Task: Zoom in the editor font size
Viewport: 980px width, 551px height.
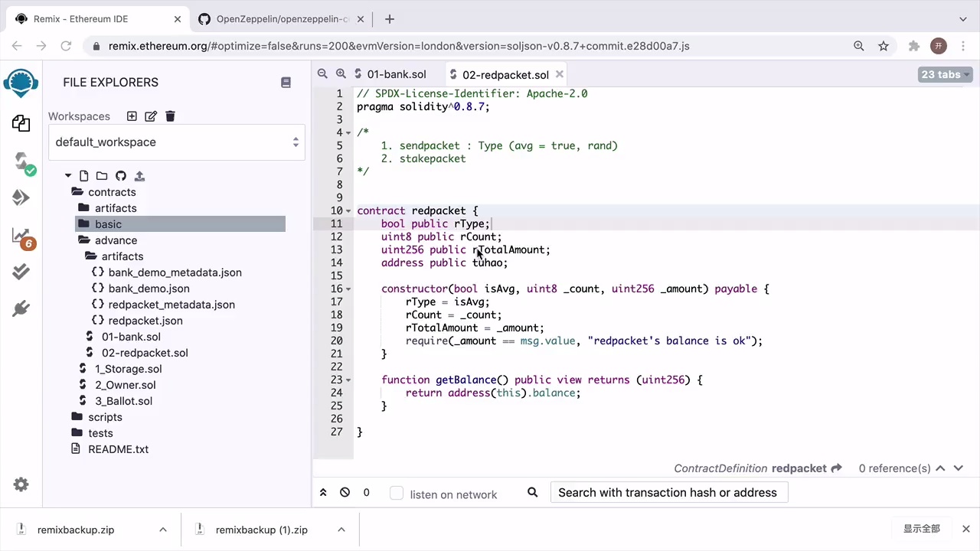Action: [x=341, y=74]
